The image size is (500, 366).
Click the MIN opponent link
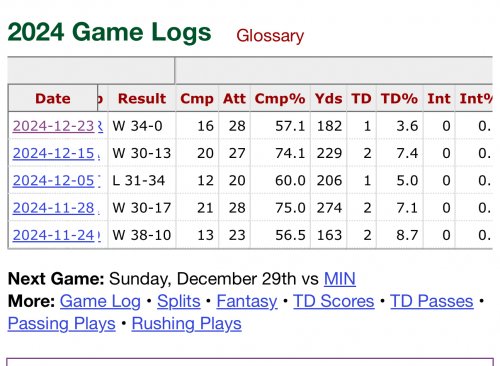click(x=340, y=279)
